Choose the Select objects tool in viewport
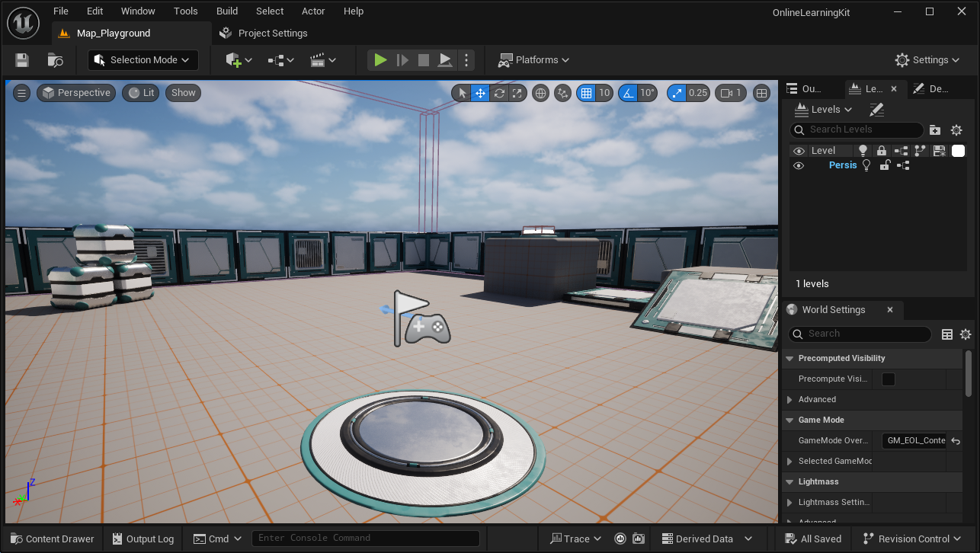980x553 pixels. (x=461, y=93)
